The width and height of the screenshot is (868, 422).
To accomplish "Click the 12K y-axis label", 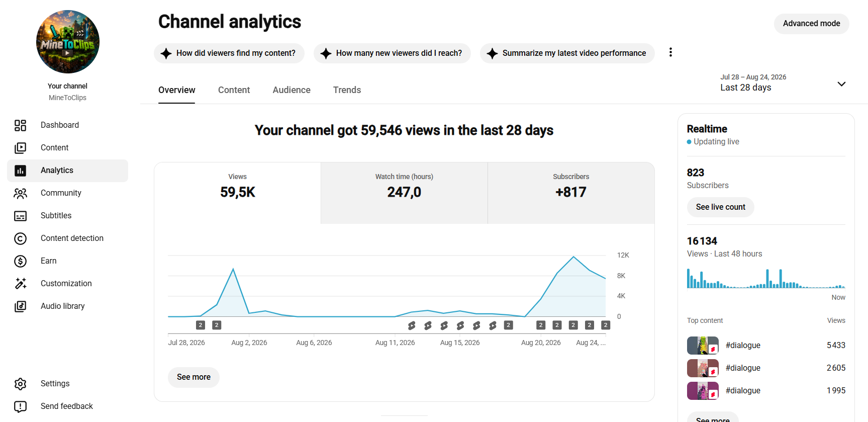I will (x=623, y=255).
